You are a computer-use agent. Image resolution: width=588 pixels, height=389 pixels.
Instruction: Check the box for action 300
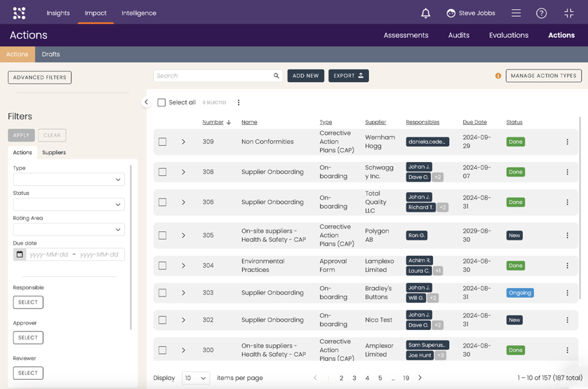(x=162, y=350)
